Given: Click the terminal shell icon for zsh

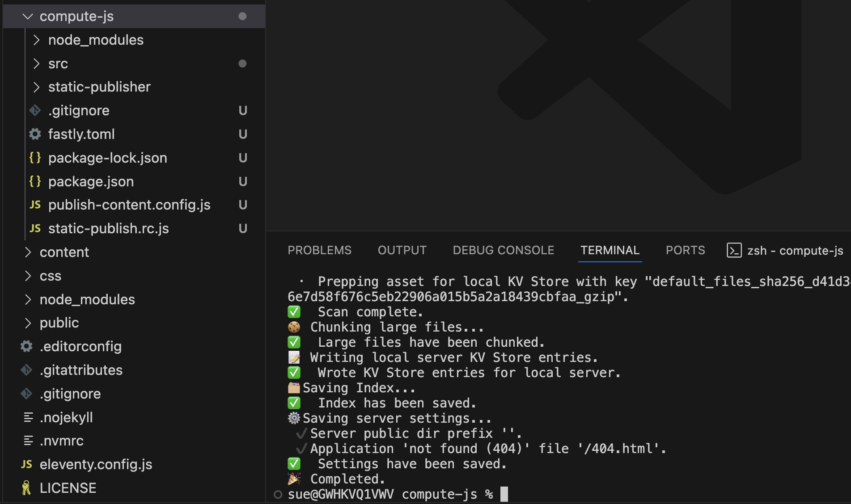Looking at the screenshot, I should tap(734, 250).
